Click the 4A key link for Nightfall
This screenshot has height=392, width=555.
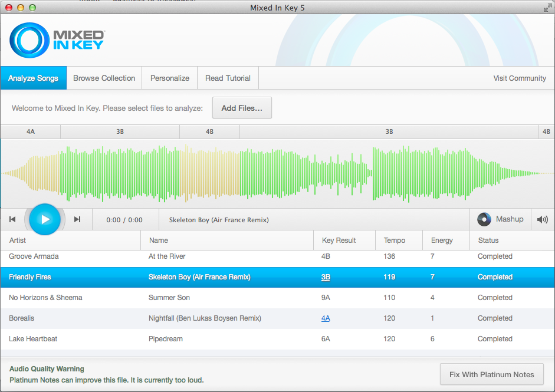coord(326,318)
